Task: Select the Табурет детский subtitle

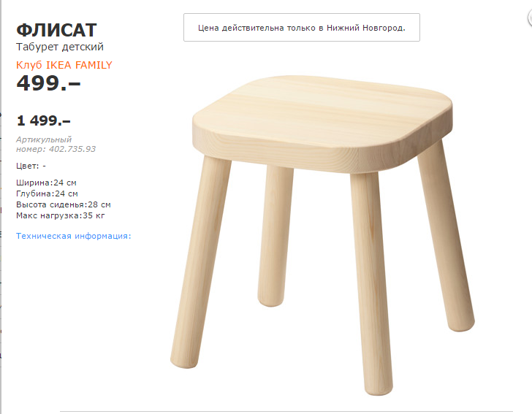Action: coord(60,47)
